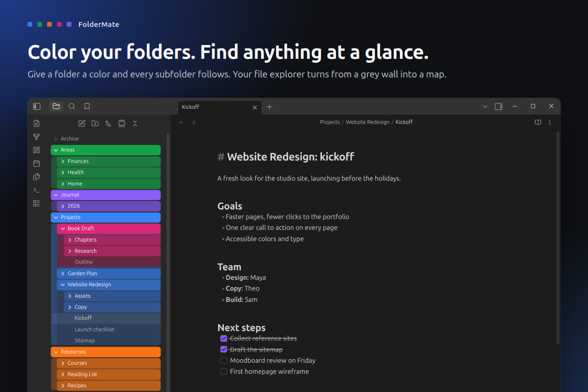The image size is (588, 392).
Task: Open the bookmarks tab icon
Action: (87, 106)
